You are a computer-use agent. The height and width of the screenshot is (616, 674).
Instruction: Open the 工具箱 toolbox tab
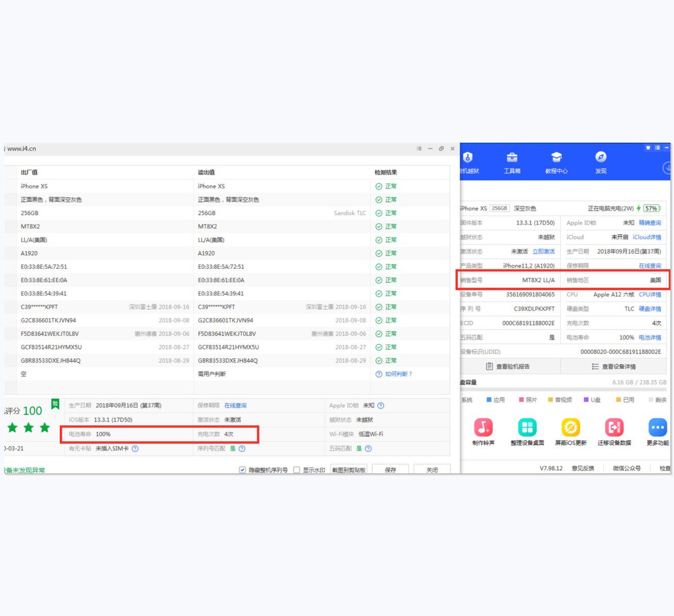[512, 163]
